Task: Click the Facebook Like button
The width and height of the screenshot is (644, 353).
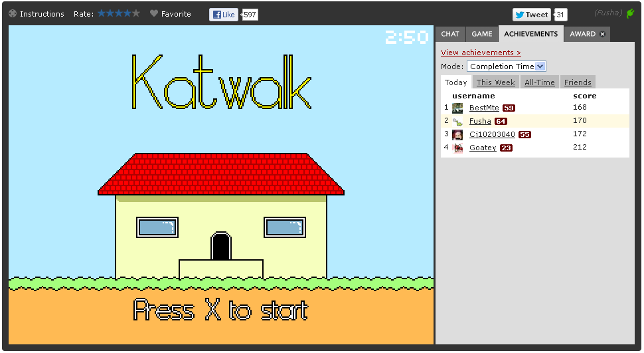Action: (x=223, y=15)
